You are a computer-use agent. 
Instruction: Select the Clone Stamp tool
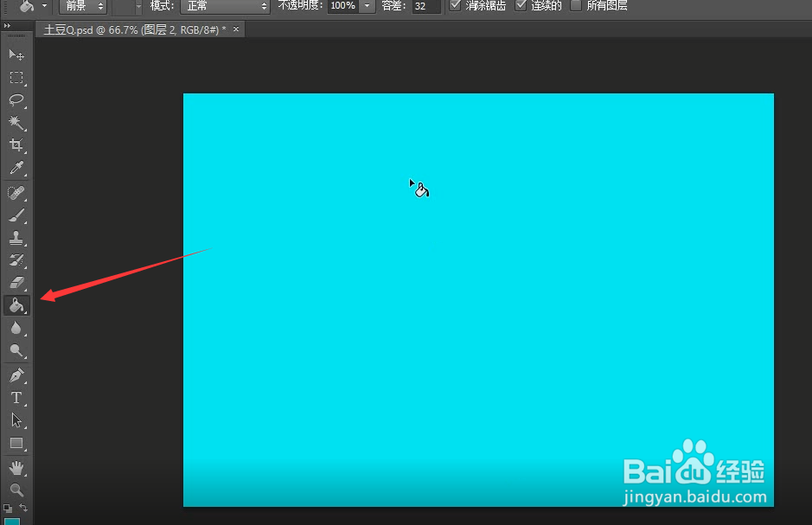point(16,238)
